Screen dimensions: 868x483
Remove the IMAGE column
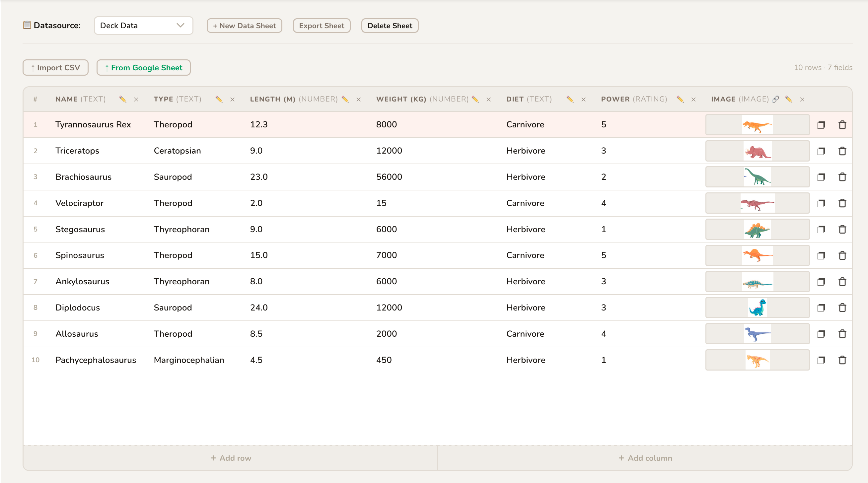pyautogui.click(x=802, y=100)
